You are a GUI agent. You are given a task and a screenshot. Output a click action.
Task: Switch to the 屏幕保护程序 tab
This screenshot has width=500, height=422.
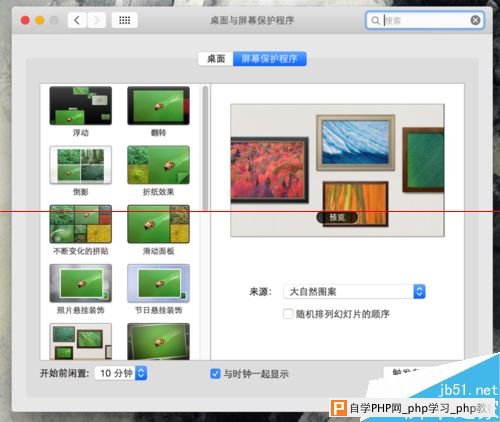269,59
